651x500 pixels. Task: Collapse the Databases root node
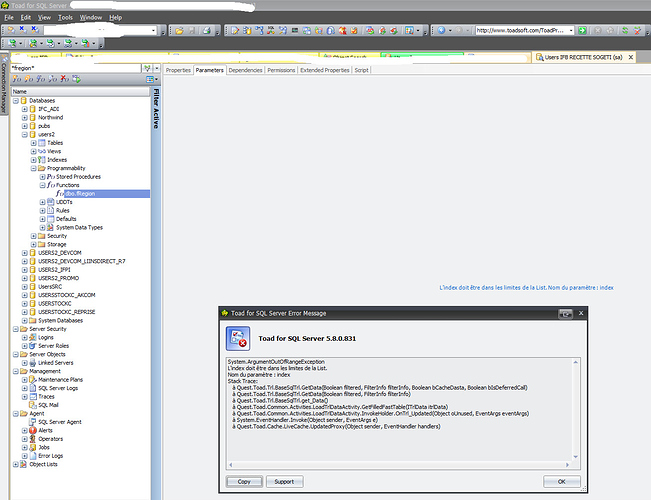tap(16, 100)
